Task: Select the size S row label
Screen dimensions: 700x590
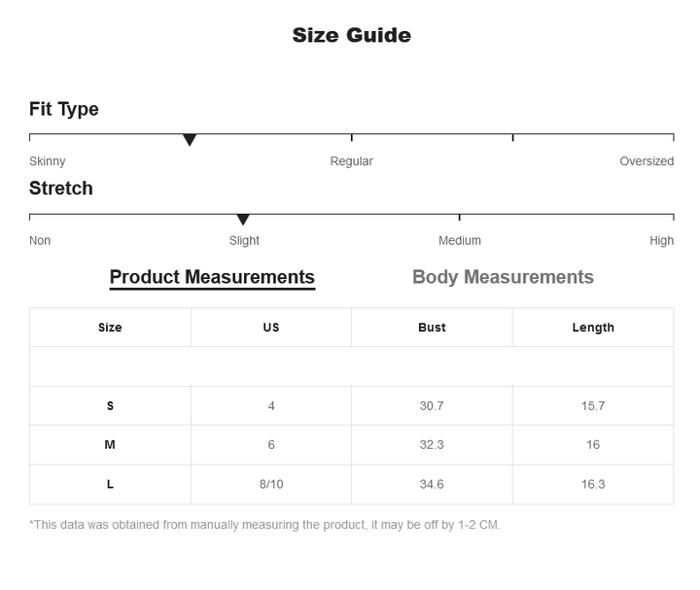Action: point(110,406)
